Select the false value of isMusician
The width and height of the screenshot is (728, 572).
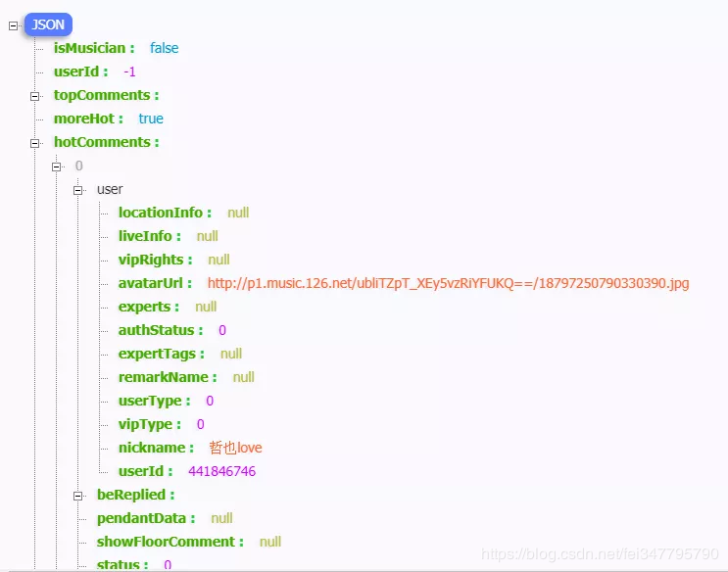click(x=164, y=48)
